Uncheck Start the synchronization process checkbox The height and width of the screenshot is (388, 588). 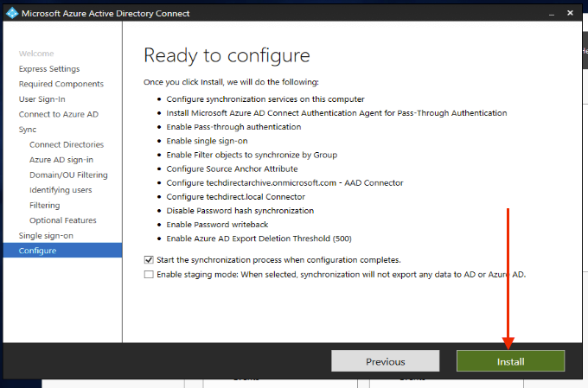coord(149,260)
